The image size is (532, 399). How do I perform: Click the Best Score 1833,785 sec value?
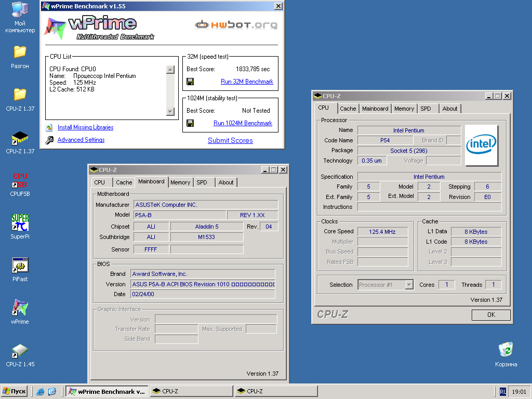click(x=253, y=69)
